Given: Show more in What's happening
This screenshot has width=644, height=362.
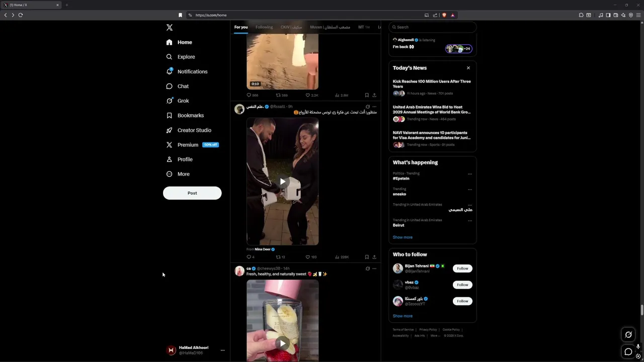Looking at the screenshot, I should 403,237.
